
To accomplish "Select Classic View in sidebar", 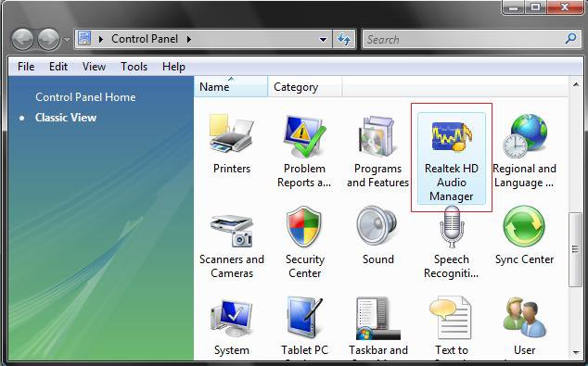I will pyautogui.click(x=66, y=118).
